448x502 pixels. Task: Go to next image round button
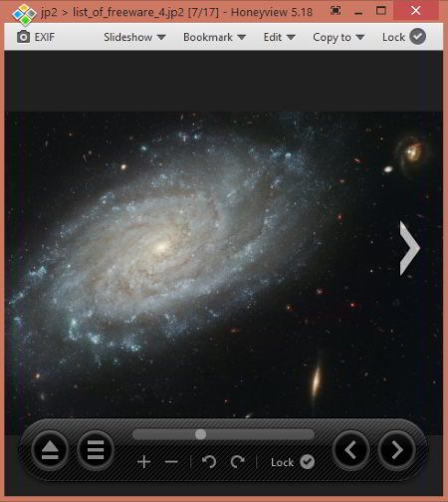click(x=396, y=450)
